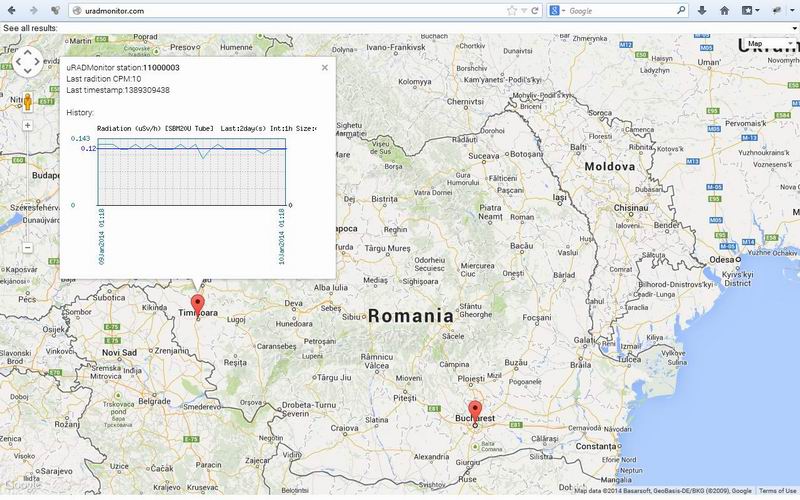Image resolution: width=800 pixels, height=500 pixels.
Task: Click the Sarajevo city label
Action: click(x=57, y=471)
